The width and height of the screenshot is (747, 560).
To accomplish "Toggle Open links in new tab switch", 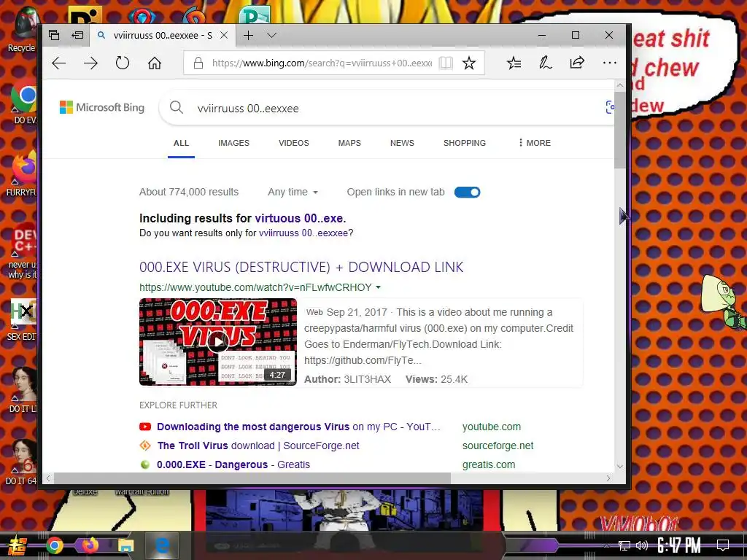I will pyautogui.click(x=467, y=192).
